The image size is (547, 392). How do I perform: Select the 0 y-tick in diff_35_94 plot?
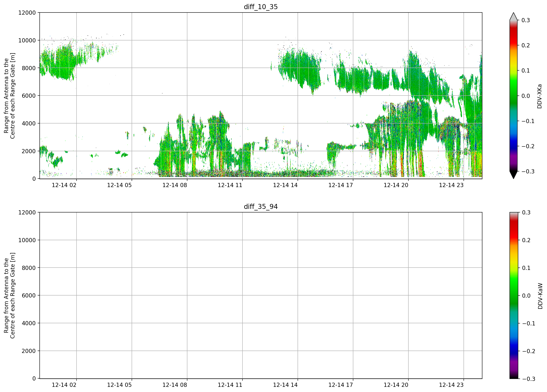(34, 379)
